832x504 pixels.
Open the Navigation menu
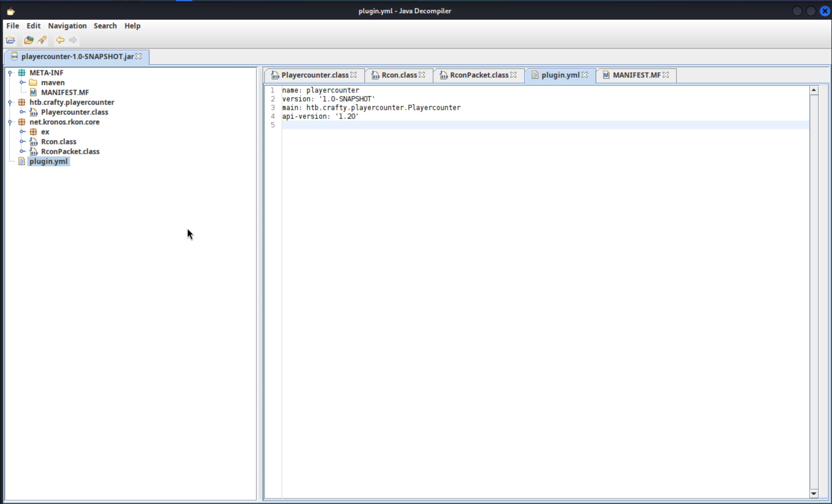click(67, 26)
